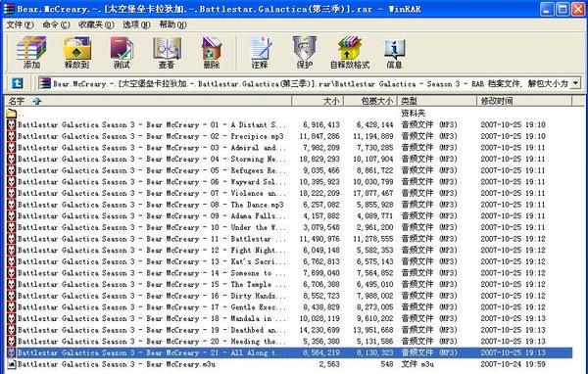Screen dimensions: 588x374
Task: Click MP3 icon of track 08 The Dance.mp3
Action: [11, 205]
